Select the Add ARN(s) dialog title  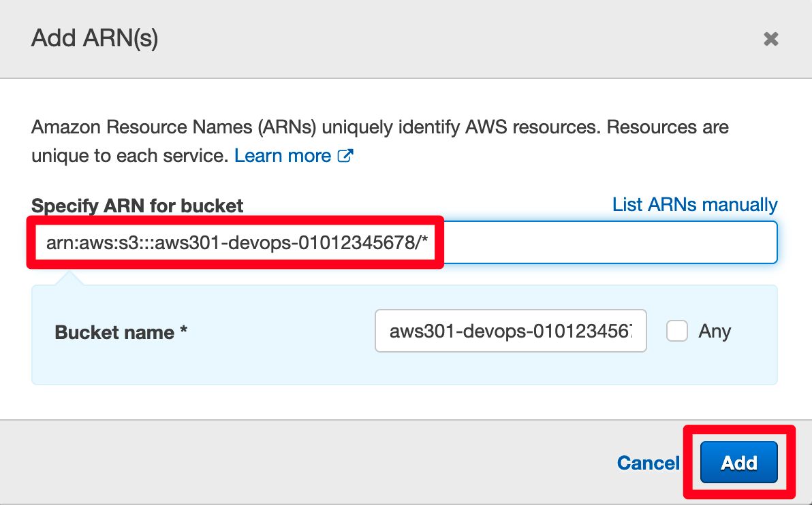95,38
